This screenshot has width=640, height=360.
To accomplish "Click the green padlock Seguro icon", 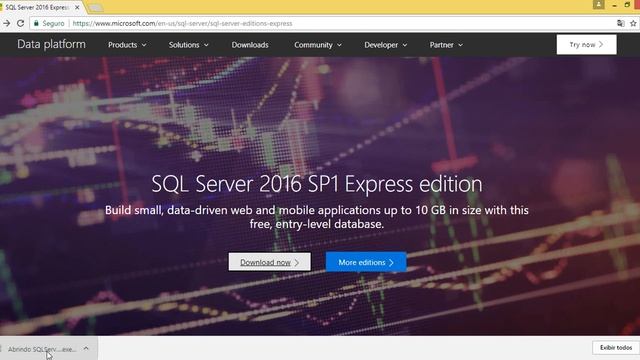I will pyautogui.click(x=36, y=23).
